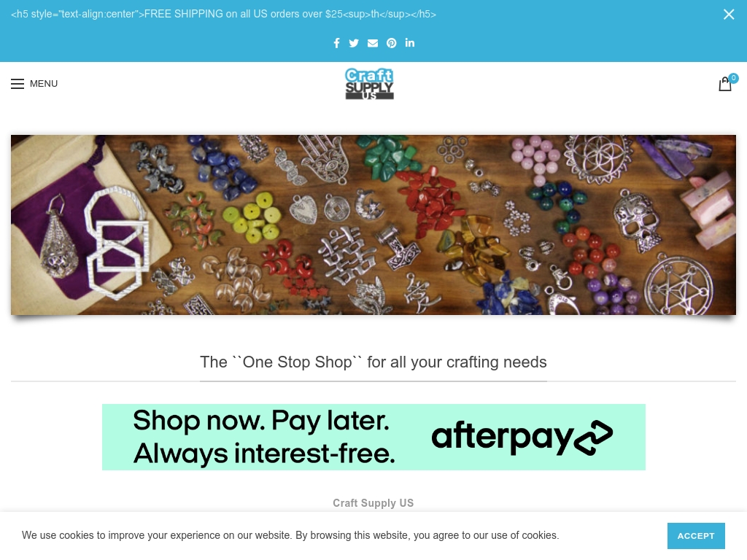
Task: Click the cart item count badge
Action: [733, 77]
